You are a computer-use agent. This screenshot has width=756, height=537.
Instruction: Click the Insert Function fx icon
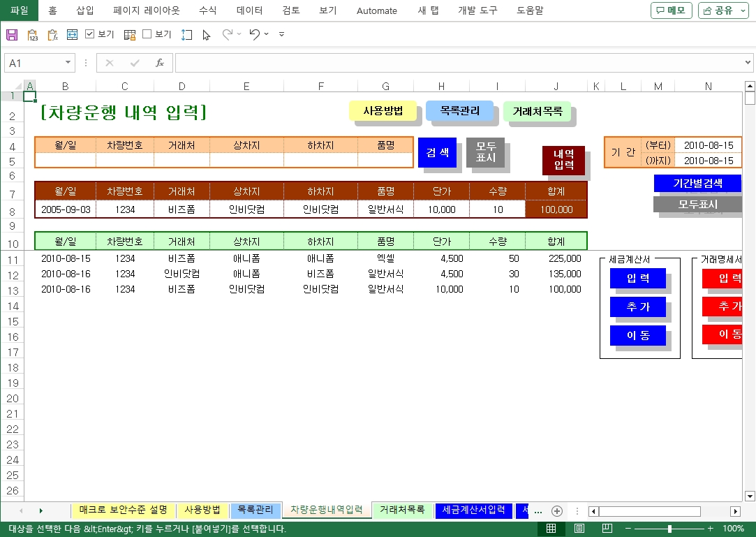coord(159,63)
